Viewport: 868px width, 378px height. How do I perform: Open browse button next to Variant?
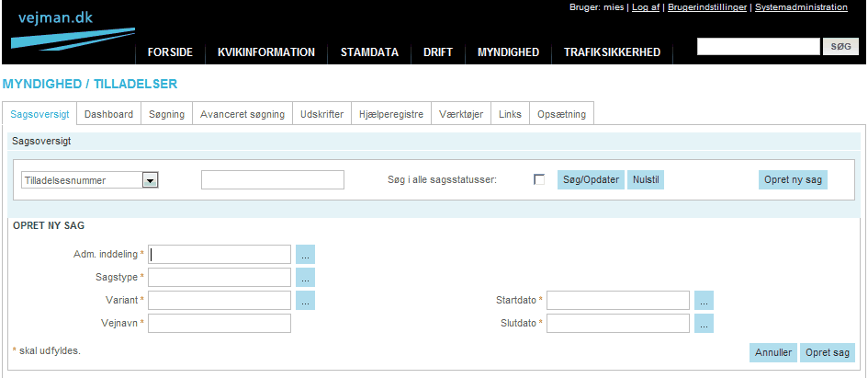coord(305,300)
